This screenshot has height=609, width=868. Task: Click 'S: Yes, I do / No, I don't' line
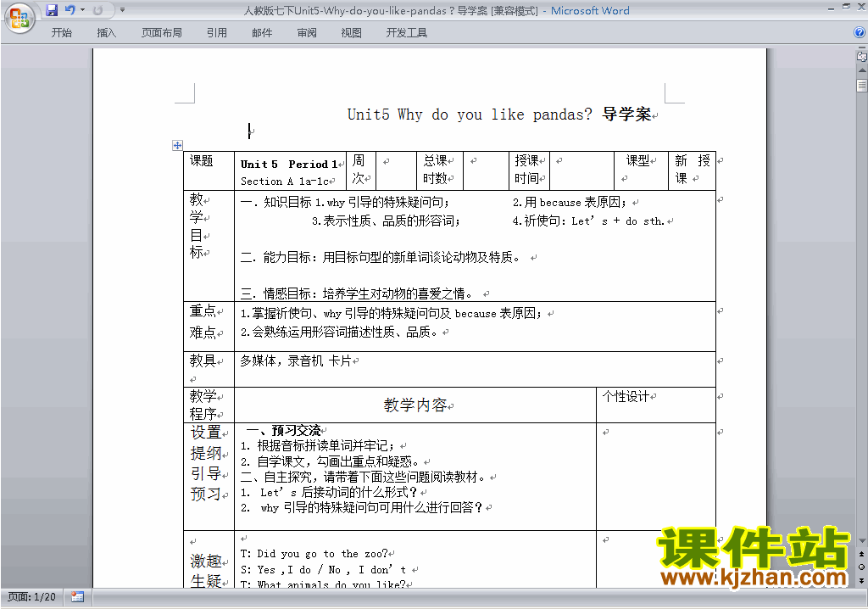click(x=324, y=570)
